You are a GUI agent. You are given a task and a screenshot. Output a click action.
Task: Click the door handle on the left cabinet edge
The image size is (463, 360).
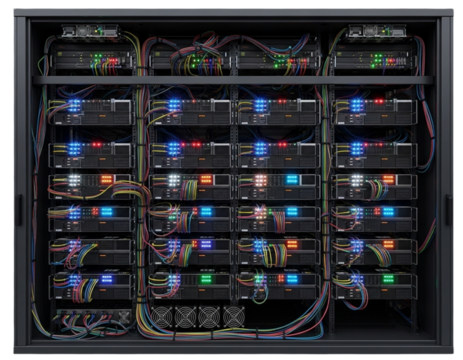click(19, 210)
